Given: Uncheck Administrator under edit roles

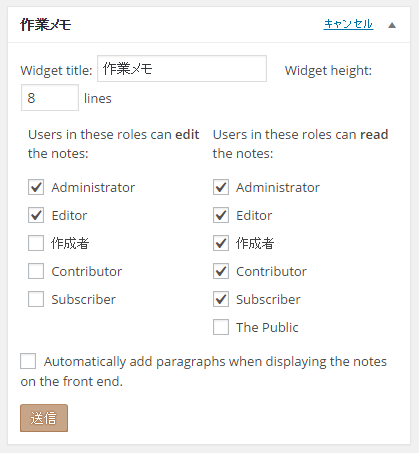Looking at the screenshot, I should [x=36, y=187].
